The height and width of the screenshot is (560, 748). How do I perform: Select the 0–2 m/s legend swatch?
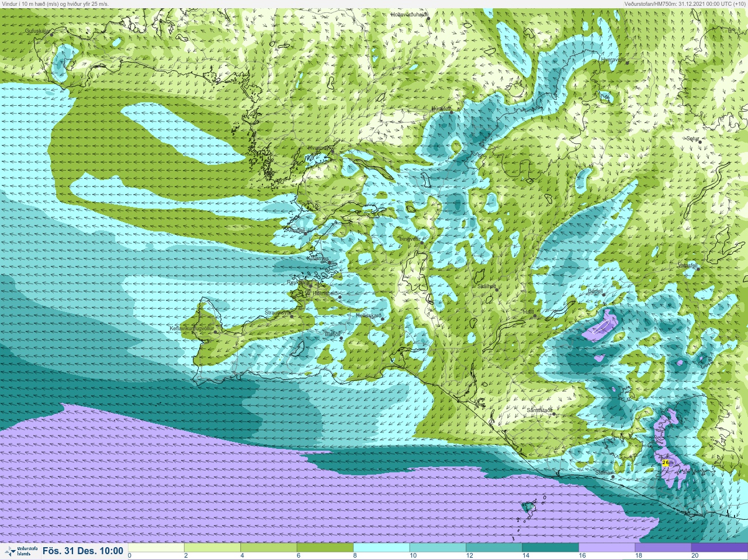click(x=157, y=548)
